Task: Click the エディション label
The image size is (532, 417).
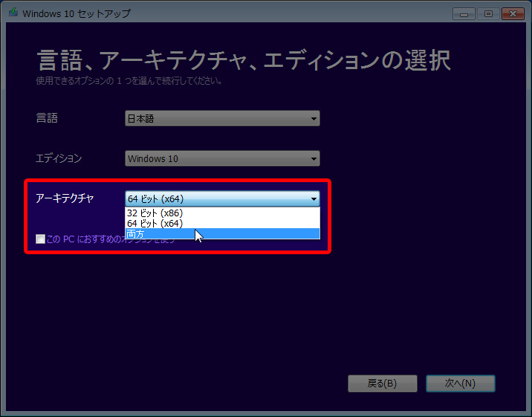Action: pos(59,158)
